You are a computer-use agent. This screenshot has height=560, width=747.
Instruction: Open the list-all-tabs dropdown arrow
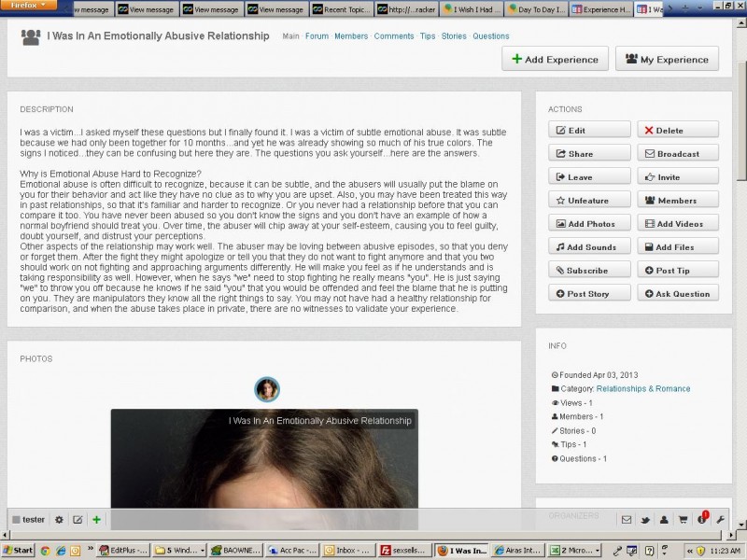(x=699, y=8)
